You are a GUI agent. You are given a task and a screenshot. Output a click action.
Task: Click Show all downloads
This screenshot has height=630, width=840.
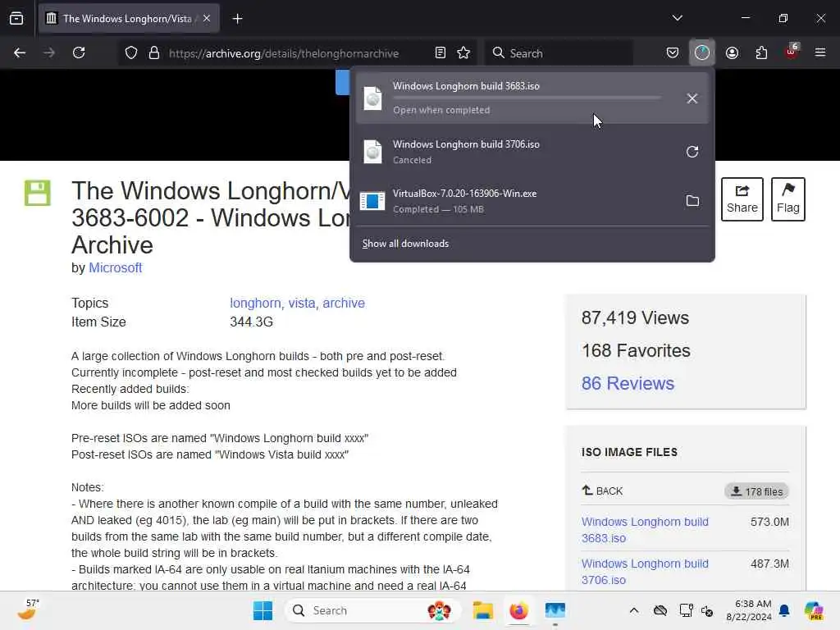(x=405, y=244)
